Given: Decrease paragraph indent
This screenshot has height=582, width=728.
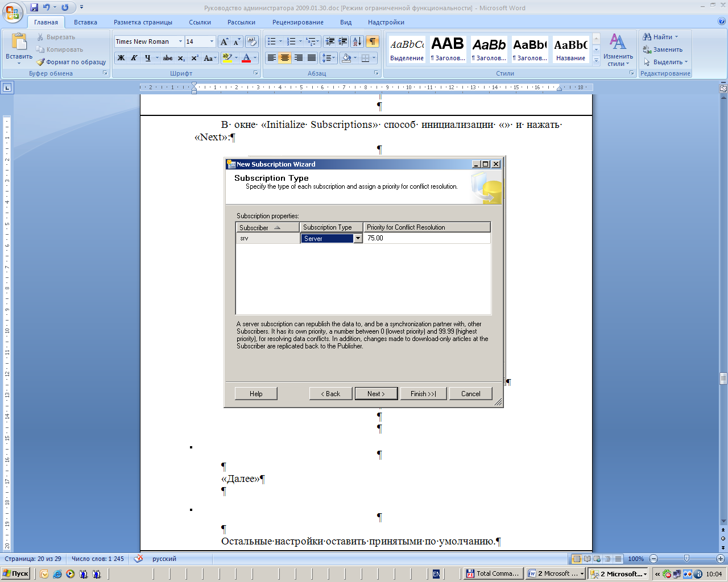Looking at the screenshot, I should pos(330,41).
